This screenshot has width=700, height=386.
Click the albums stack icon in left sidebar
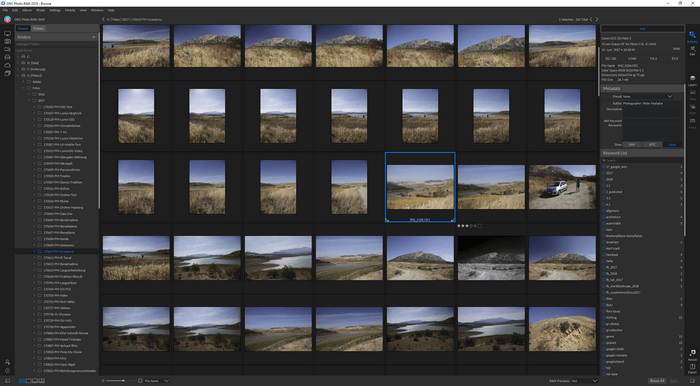point(8,73)
